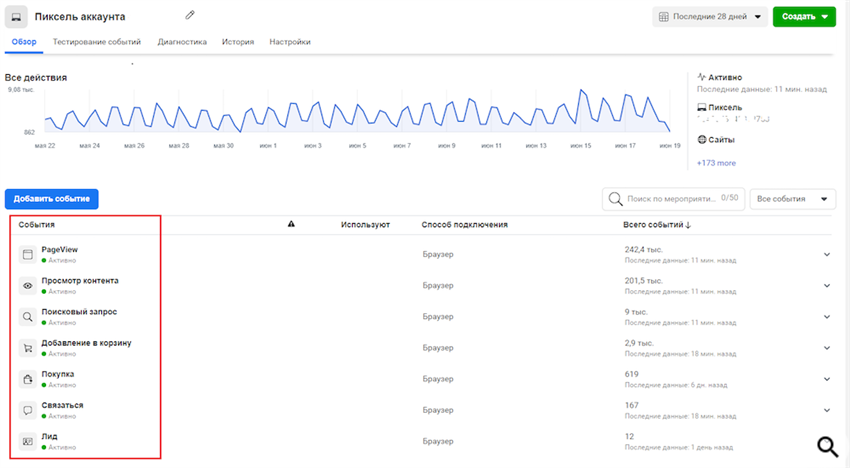Click the PageView event icon

tap(27, 254)
